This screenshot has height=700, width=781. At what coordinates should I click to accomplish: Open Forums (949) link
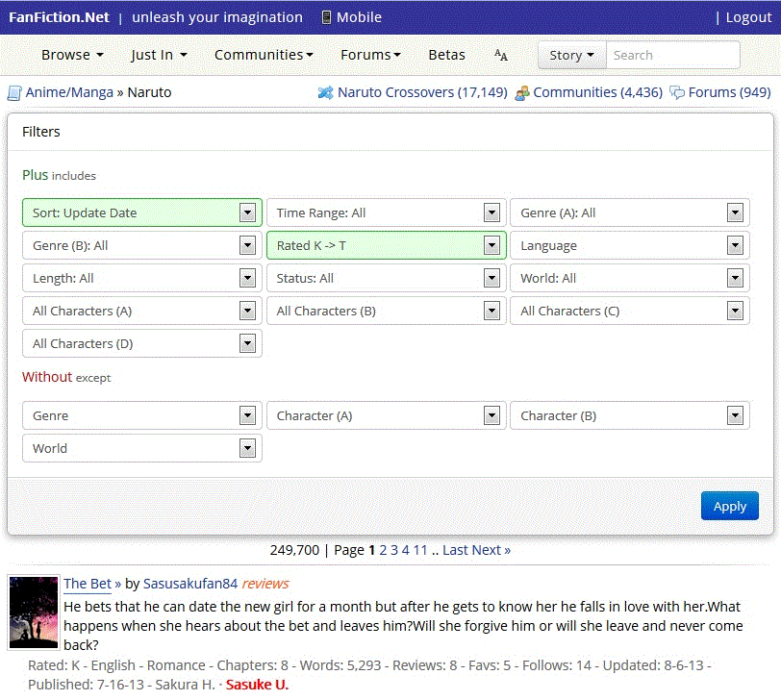(729, 92)
